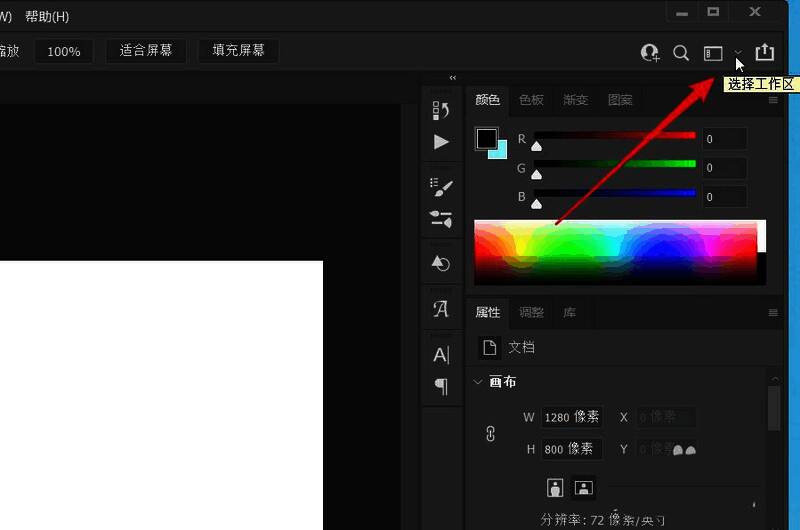Pick a color from the spectrum ramp
This screenshot has height=530, width=800.
coord(620,252)
